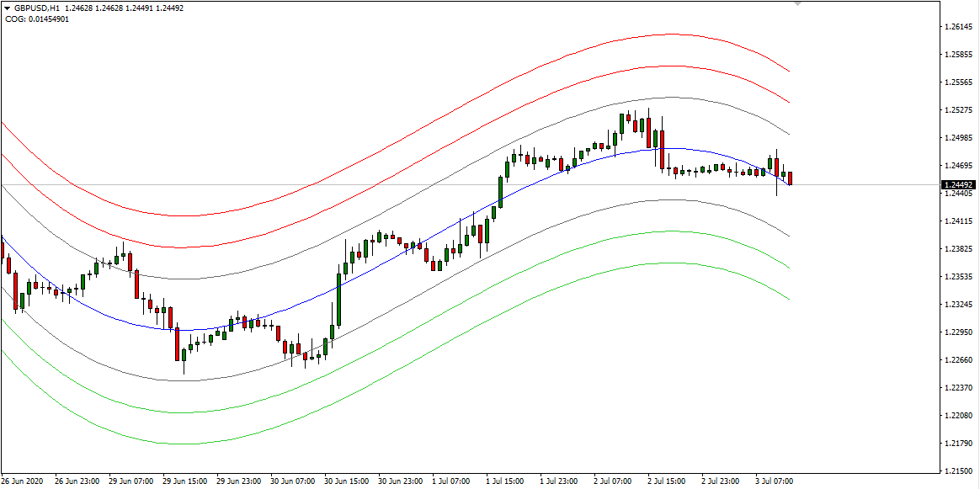Click the 30 Jun 15:00 time label
This screenshot has width=980, height=489.
(347, 482)
